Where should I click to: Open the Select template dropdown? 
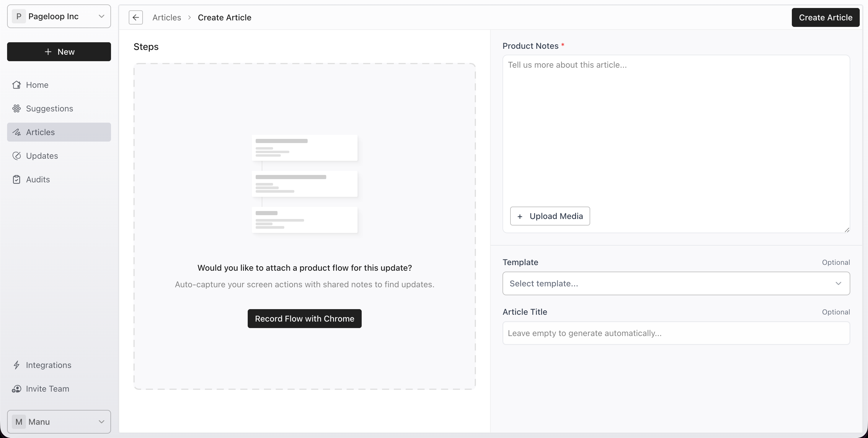(676, 283)
